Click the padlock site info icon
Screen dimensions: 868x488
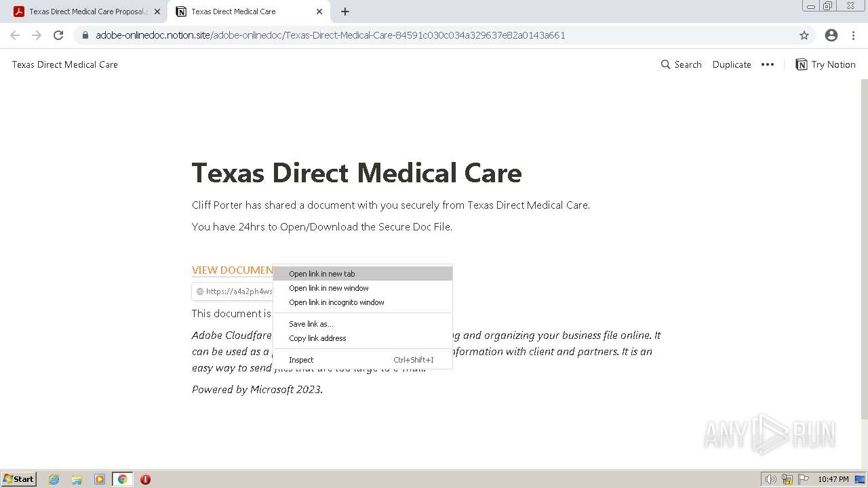85,35
